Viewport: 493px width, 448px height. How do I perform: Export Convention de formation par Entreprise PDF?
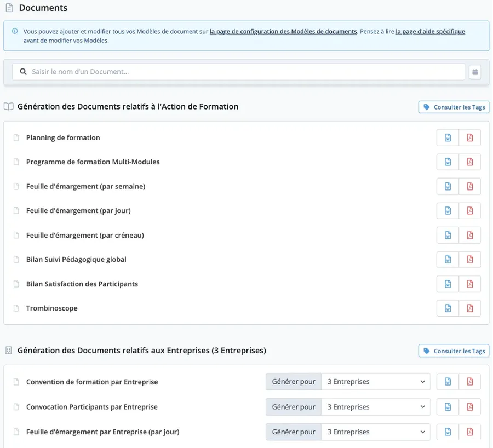click(469, 382)
